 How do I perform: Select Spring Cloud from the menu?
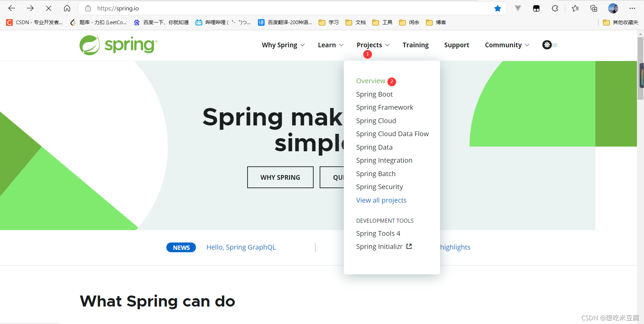(376, 121)
